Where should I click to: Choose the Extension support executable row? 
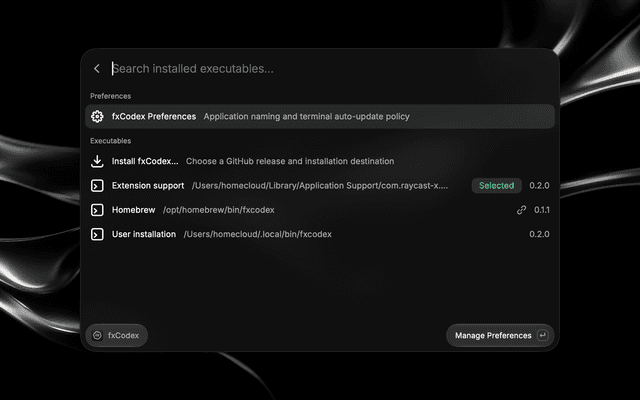point(320,186)
